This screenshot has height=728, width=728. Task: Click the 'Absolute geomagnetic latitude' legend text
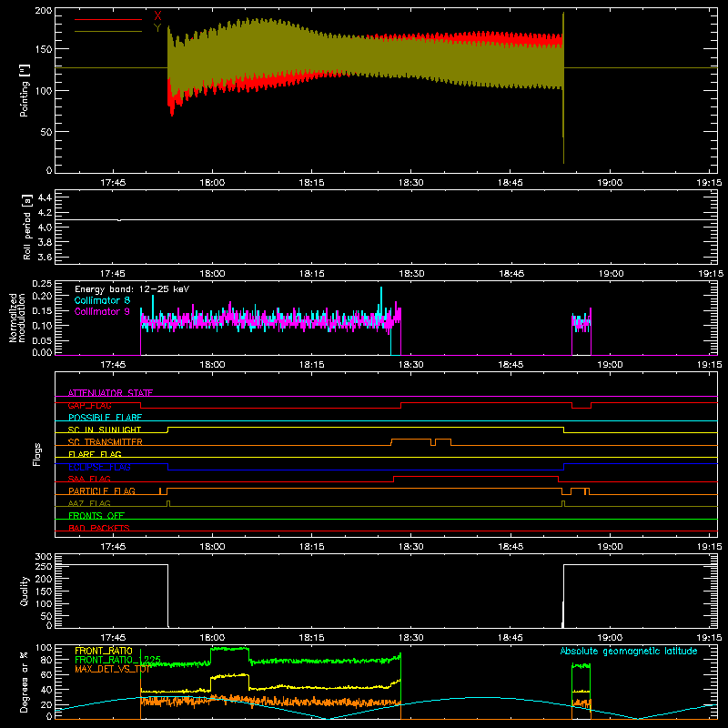point(629,651)
